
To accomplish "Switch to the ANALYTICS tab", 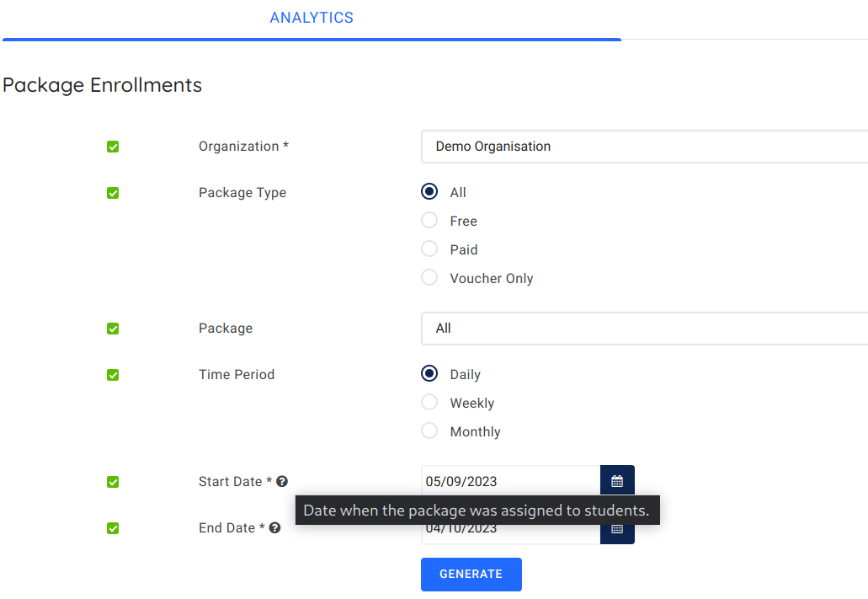I will 312,17.
